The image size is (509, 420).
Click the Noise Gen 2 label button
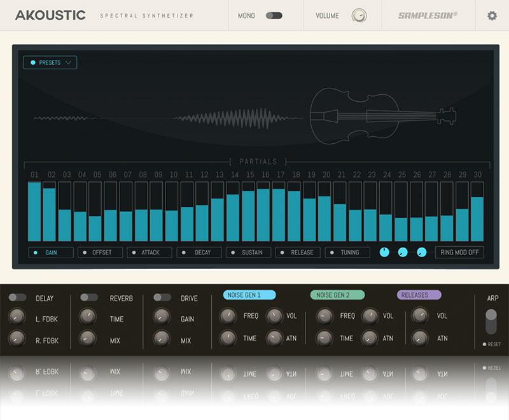click(337, 295)
